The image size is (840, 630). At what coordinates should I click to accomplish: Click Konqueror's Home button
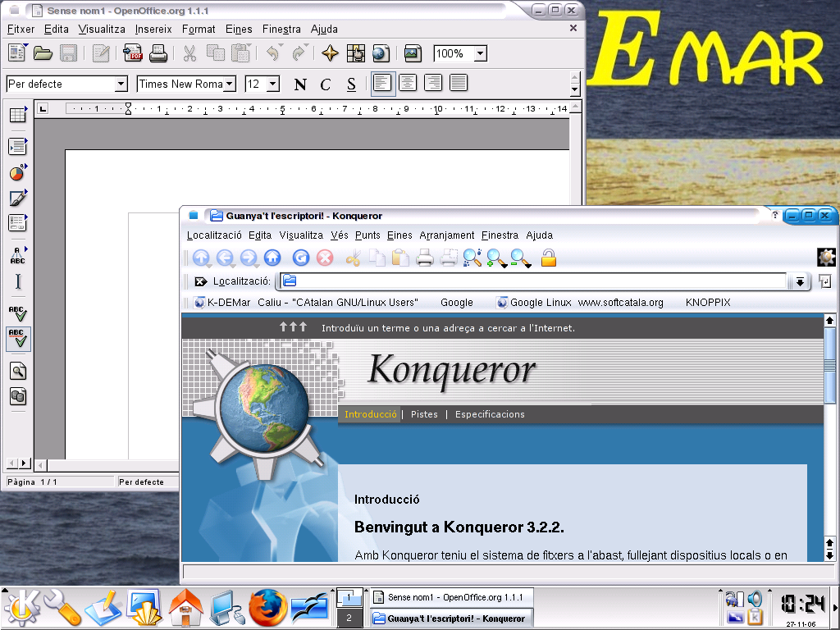coord(272,258)
